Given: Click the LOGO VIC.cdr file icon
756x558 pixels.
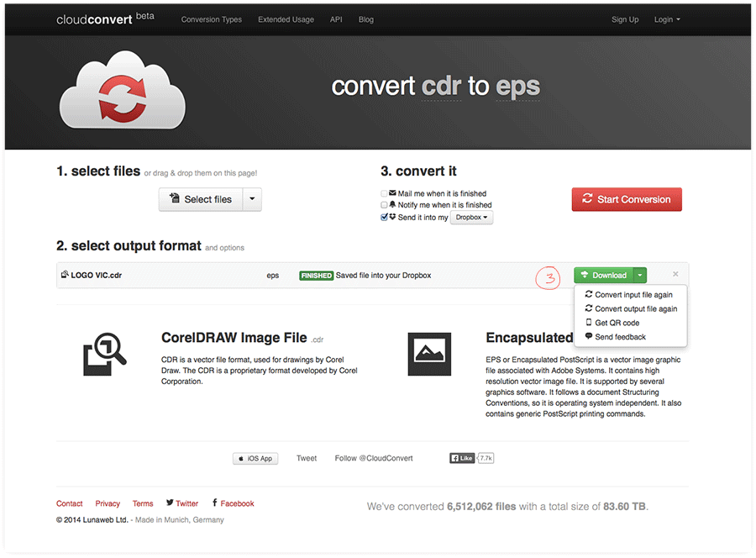Looking at the screenshot, I should click(x=65, y=275).
